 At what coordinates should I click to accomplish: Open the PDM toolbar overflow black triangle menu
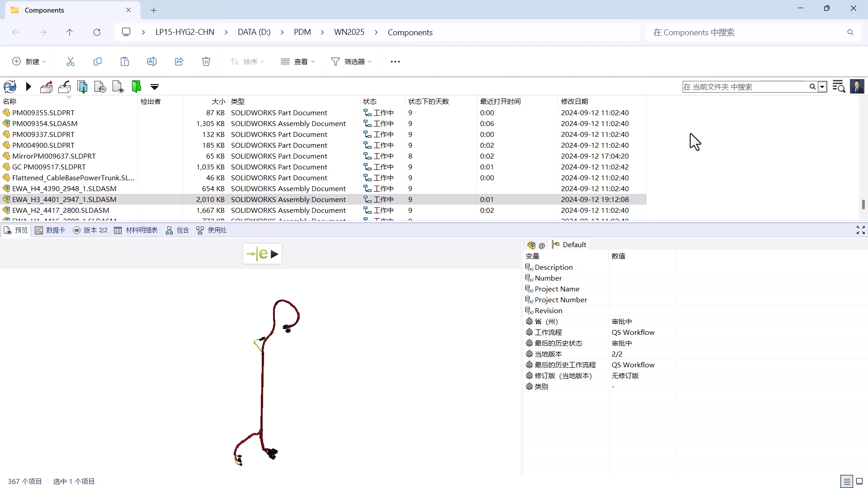click(x=155, y=87)
